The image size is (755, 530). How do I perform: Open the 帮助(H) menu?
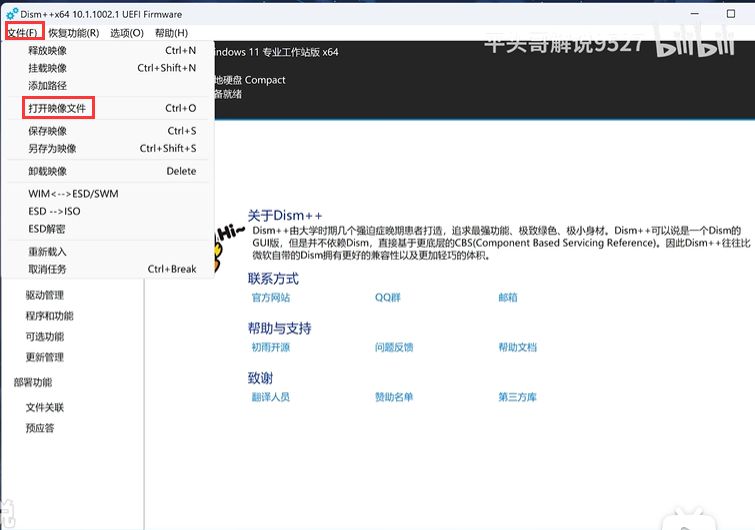tap(171, 33)
